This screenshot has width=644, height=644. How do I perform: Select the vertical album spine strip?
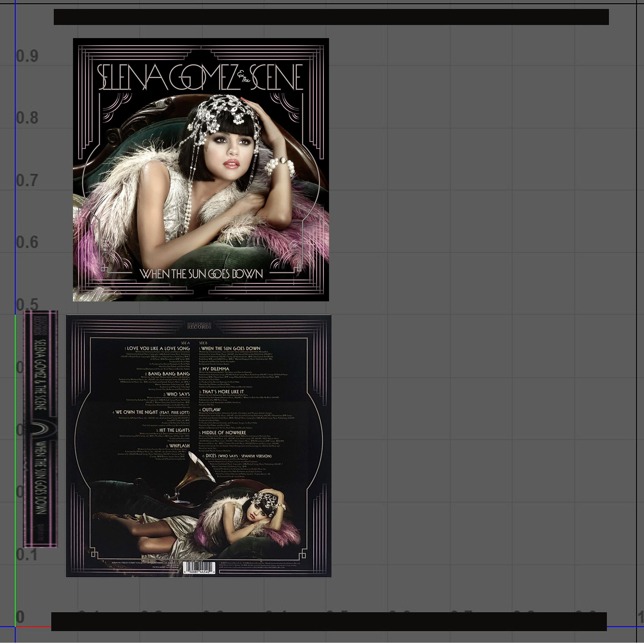pyautogui.click(x=41, y=429)
